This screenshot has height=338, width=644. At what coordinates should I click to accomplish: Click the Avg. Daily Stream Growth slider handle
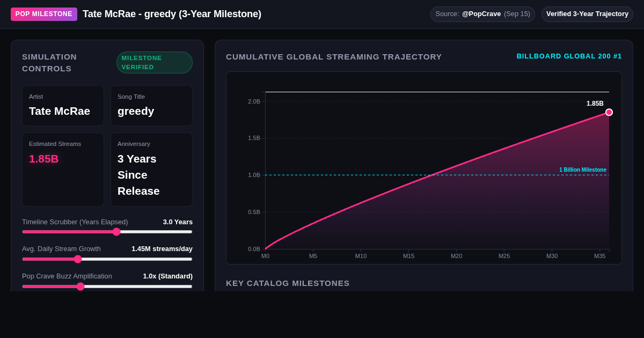[x=78, y=259]
